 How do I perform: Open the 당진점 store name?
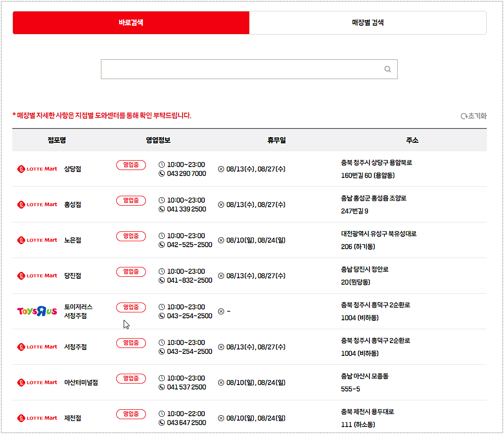click(73, 276)
